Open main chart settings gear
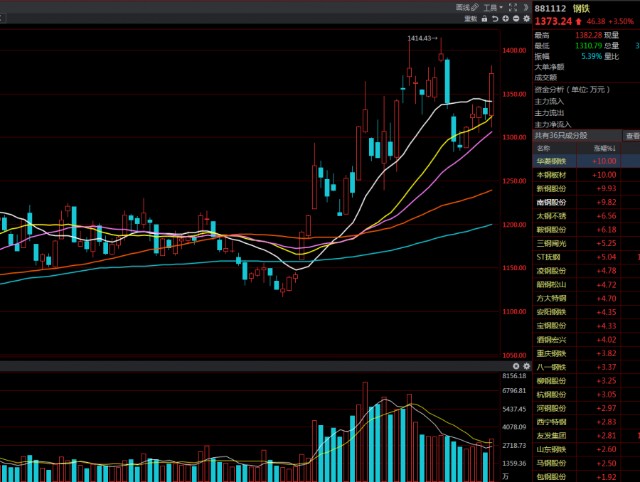 (x=527, y=18)
